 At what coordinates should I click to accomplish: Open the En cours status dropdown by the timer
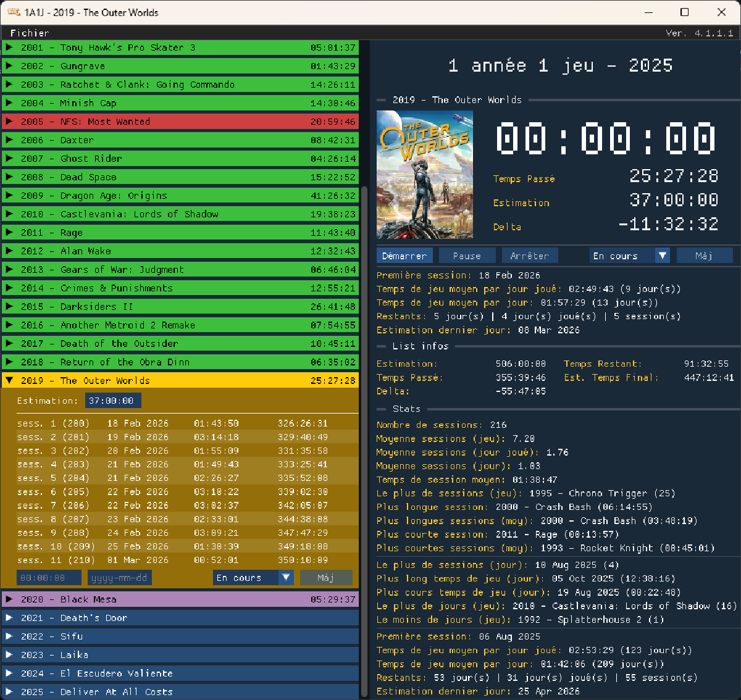click(630, 256)
